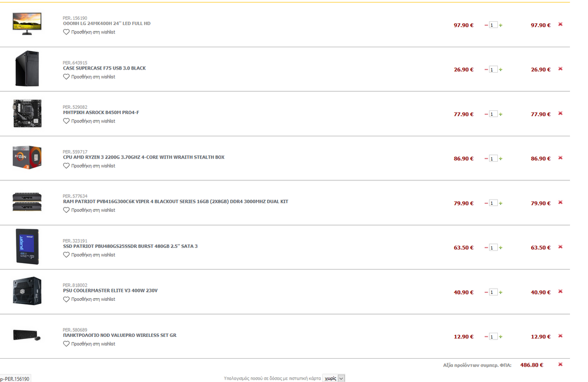Open RAM PATRIOT VIPER 4 BLACKOUT product page
Image resolution: width=588 pixels, height=382 pixels.
click(175, 202)
